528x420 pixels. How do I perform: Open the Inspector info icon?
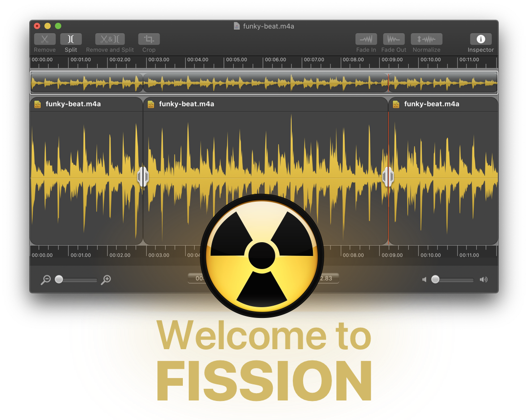pyautogui.click(x=481, y=40)
